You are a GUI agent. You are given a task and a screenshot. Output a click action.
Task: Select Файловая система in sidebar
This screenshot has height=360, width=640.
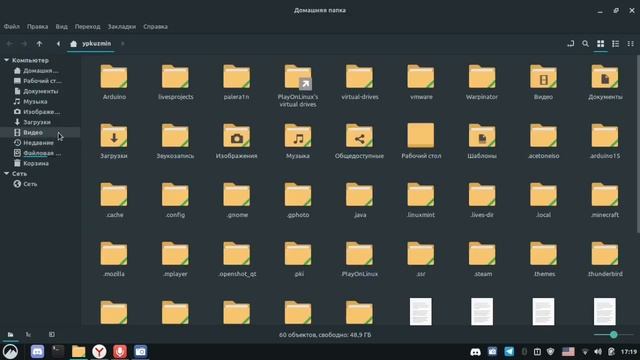(x=41, y=153)
